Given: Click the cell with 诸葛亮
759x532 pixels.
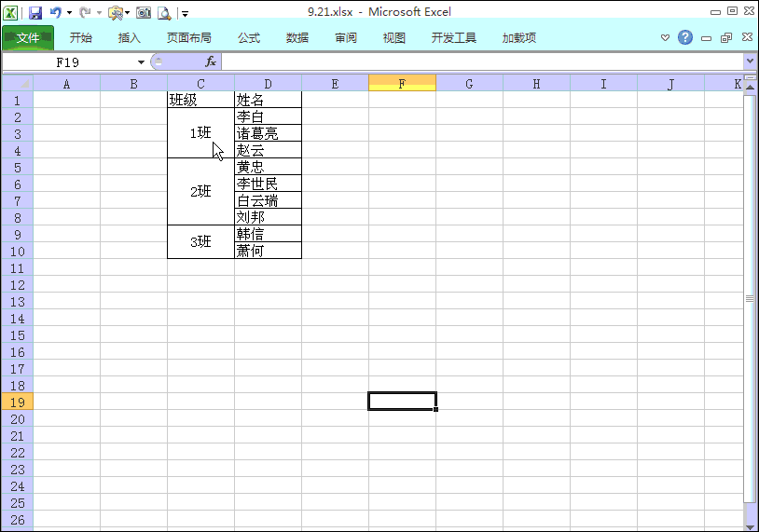Looking at the screenshot, I should 268,133.
